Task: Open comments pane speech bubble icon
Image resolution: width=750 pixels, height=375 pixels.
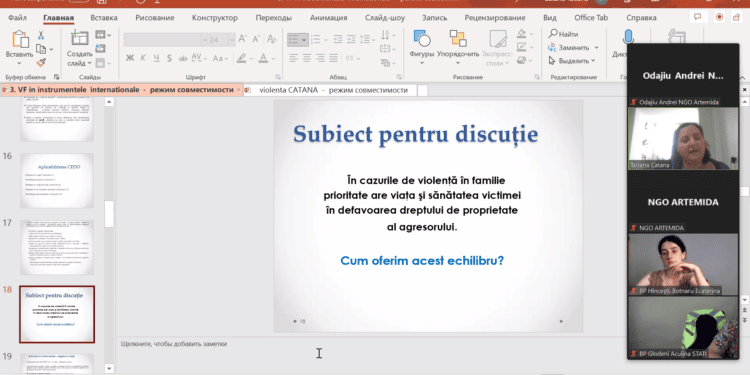Action: click(x=698, y=17)
